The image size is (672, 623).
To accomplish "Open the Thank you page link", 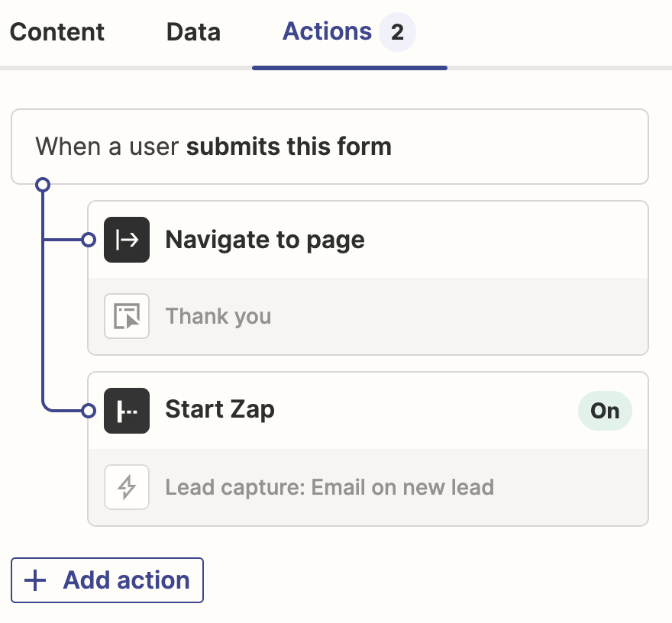I will [x=218, y=316].
